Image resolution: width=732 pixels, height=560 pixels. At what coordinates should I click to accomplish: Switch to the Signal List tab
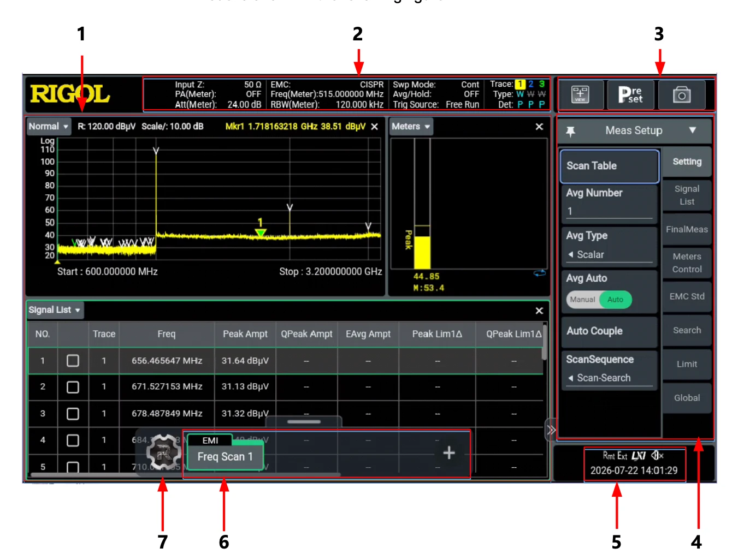(x=687, y=195)
